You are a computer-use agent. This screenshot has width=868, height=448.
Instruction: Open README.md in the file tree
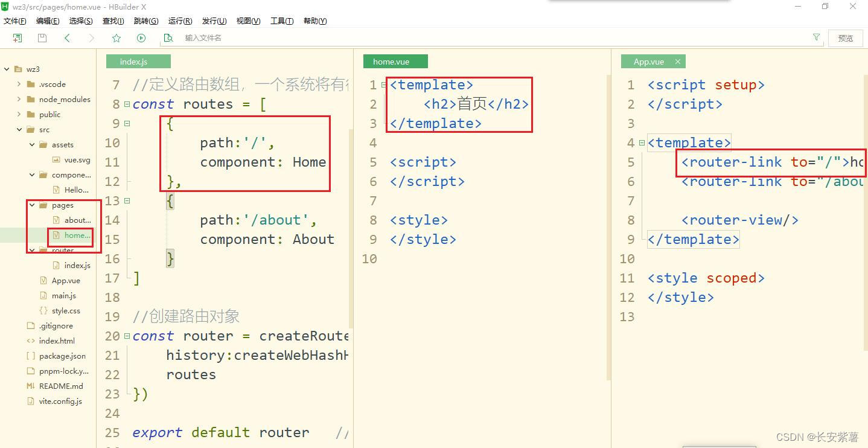(55, 386)
